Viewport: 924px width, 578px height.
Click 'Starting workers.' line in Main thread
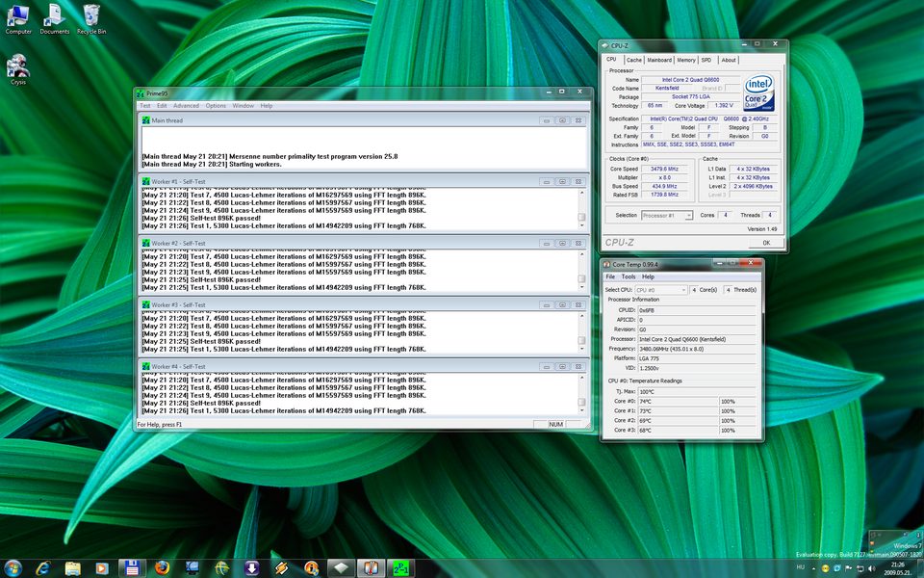255,165
